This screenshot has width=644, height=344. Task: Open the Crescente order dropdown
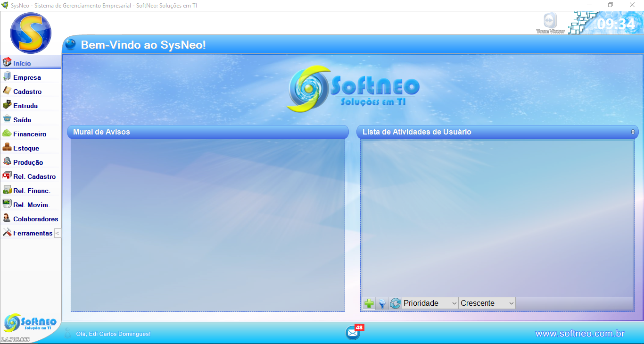tap(487, 303)
